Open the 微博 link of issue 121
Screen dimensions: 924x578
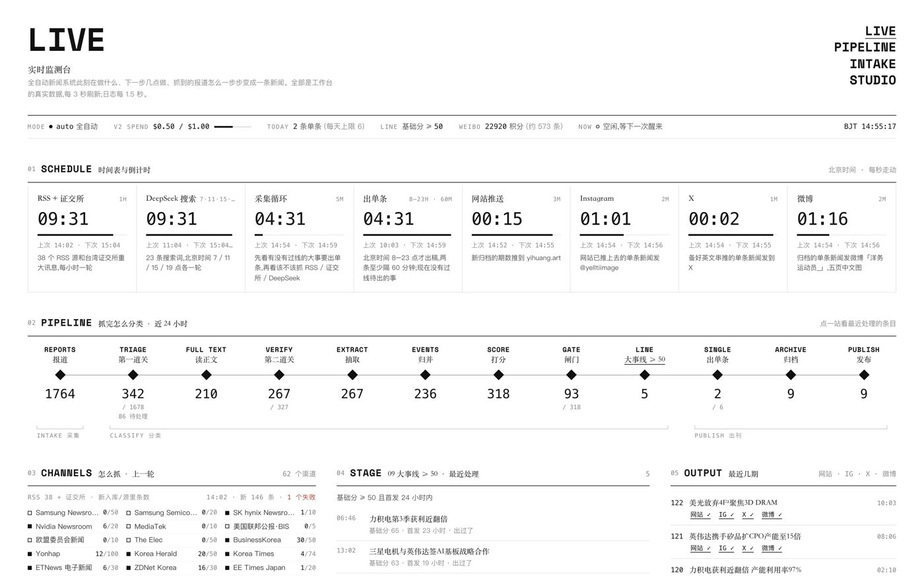pos(772,548)
